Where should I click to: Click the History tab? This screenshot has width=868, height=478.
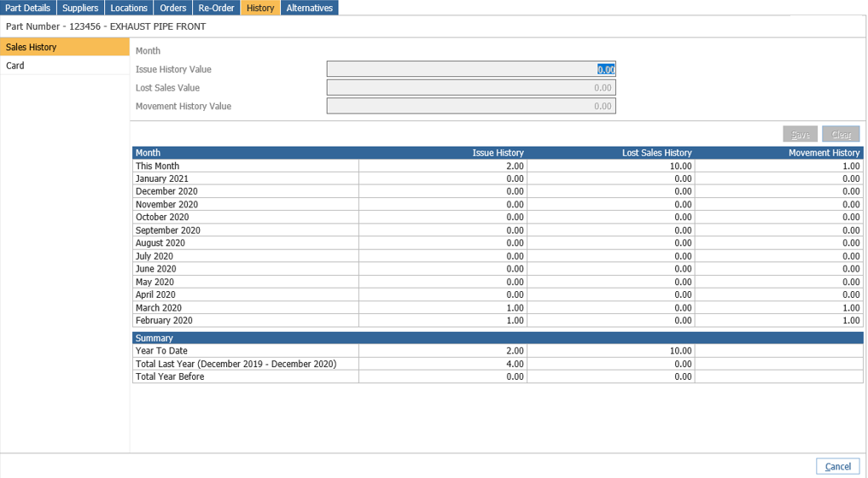pyautogui.click(x=260, y=8)
